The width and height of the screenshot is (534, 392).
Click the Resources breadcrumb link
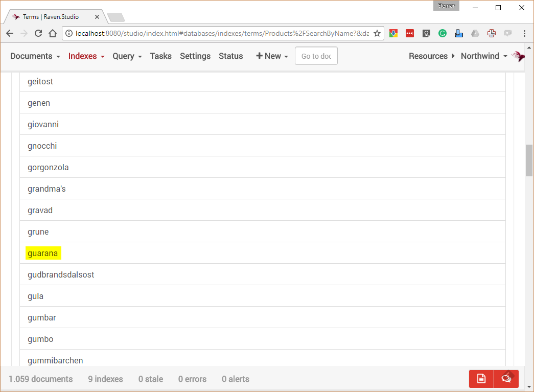click(x=431, y=56)
